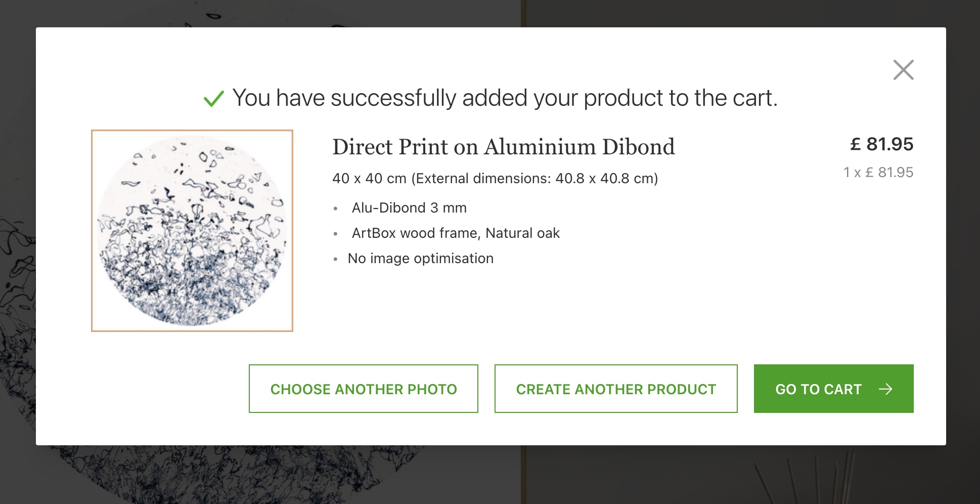Click the Direct Print on Aluminium Dibond title
The image size is (980, 504).
[503, 147]
